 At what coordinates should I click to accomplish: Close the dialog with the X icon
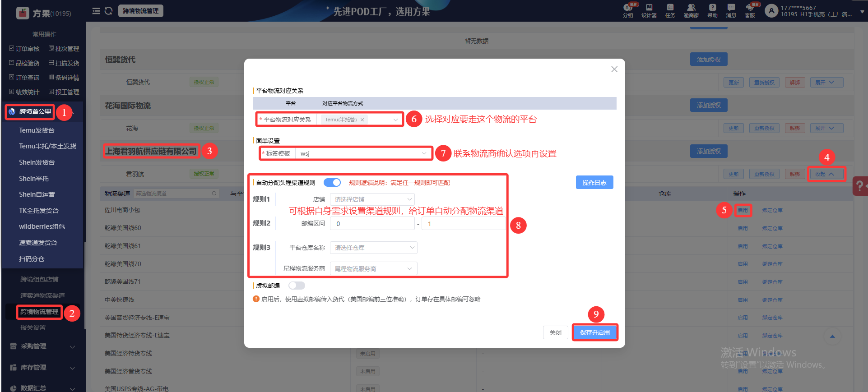[614, 69]
